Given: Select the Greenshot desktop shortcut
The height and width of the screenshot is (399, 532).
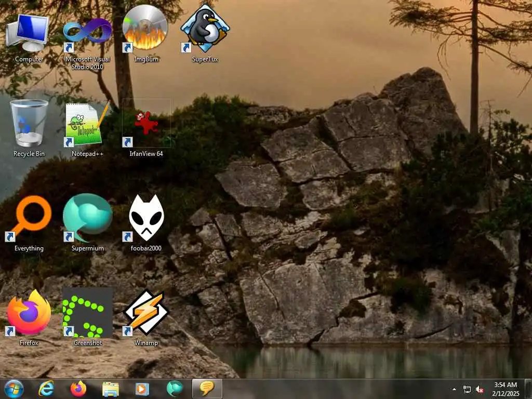Looking at the screenshot, I should pyautogui.click(x=87, y=317).
